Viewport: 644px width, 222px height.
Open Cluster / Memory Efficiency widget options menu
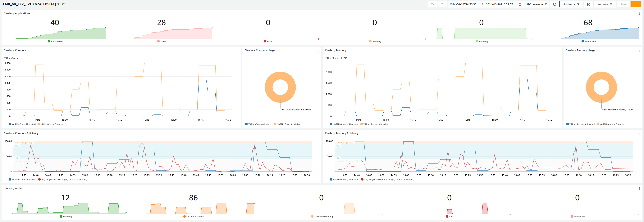click(x=639, y=133)
